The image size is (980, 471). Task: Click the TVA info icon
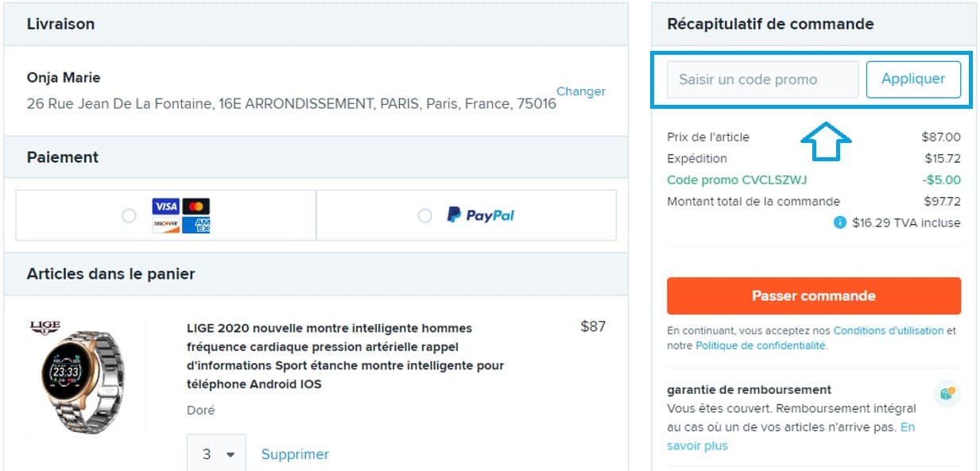coord(840,223)
